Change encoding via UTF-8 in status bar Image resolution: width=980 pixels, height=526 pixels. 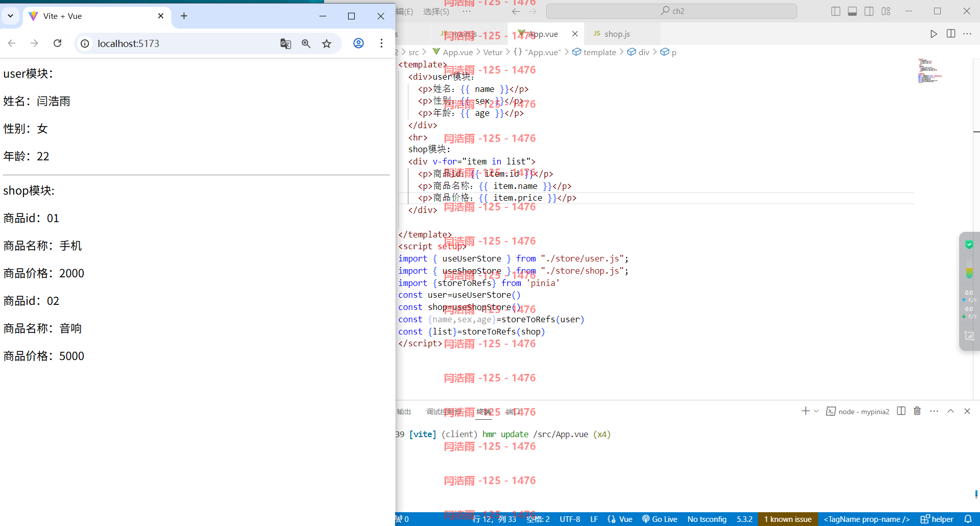coord(570,519)
